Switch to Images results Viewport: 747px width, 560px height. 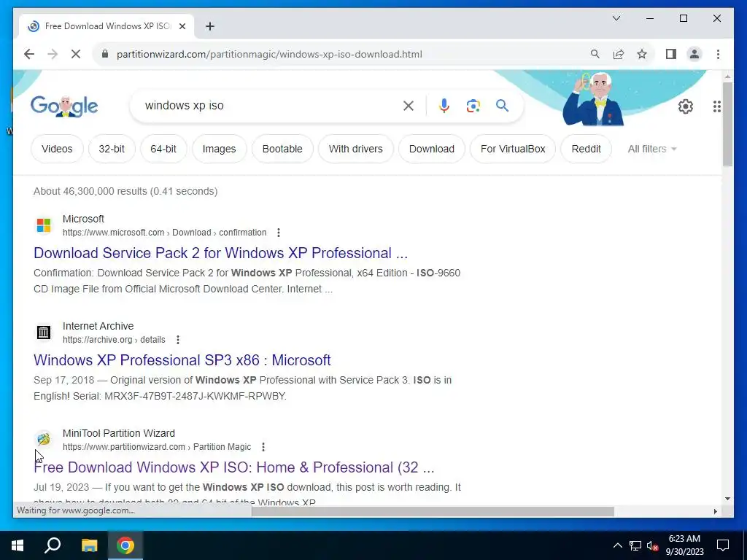219,149
